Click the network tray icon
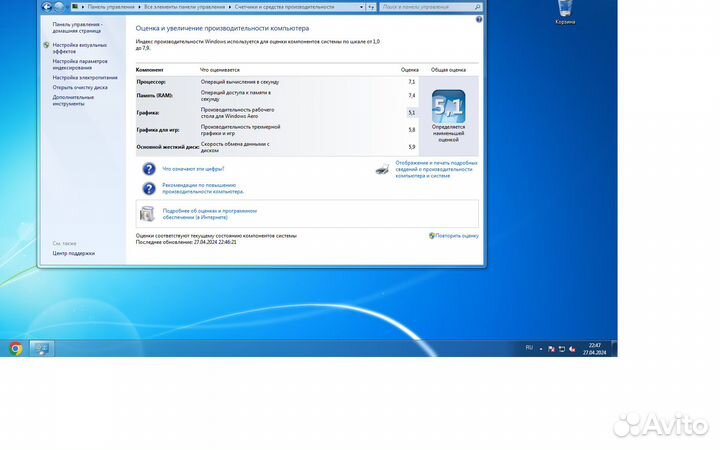 pos(562,349)
